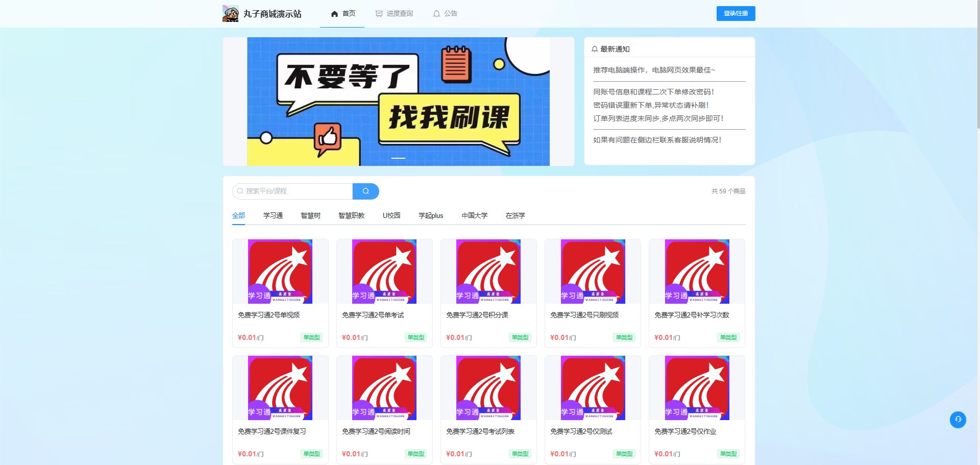This screenshot has width=980, height=465.
Task: Go to the 首页 home nav item
Action: click(x=342, y=14)
